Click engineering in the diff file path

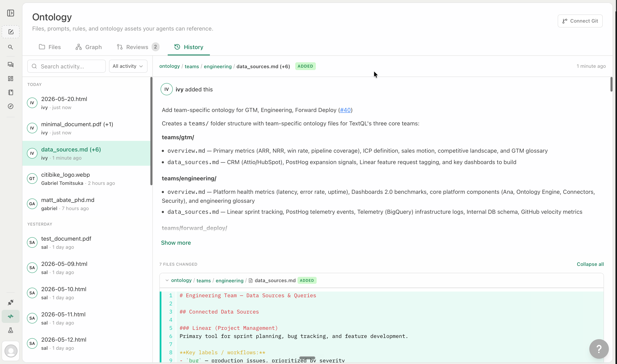click(229, 281)
